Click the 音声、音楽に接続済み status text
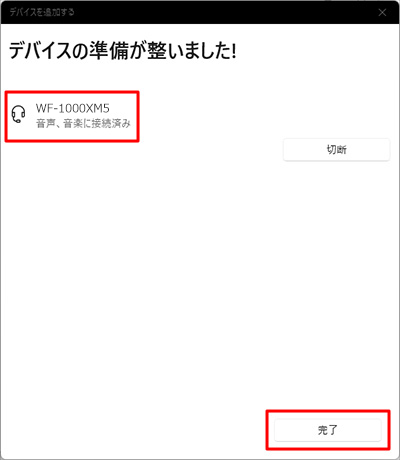This screenshot has width=400, height=460. pyautogui.click(x=83, y=124)
